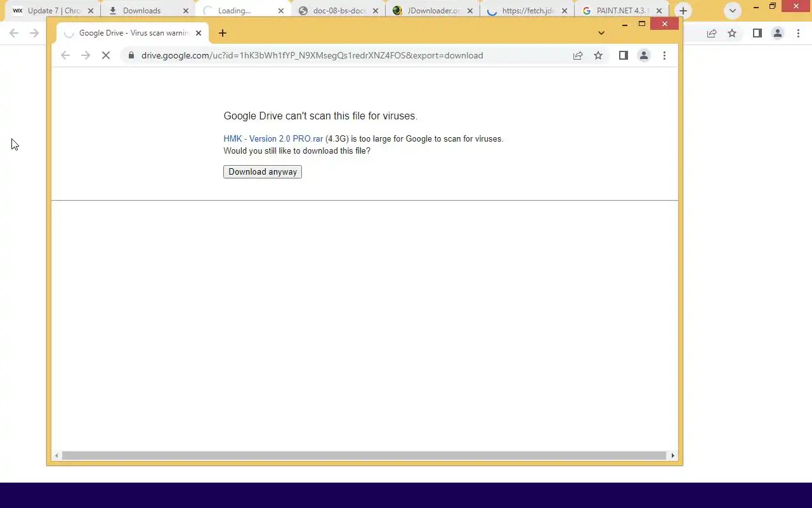Switch to Update 7 tab in background window
This screenshot has width=812, height=508.
point(55,11)
